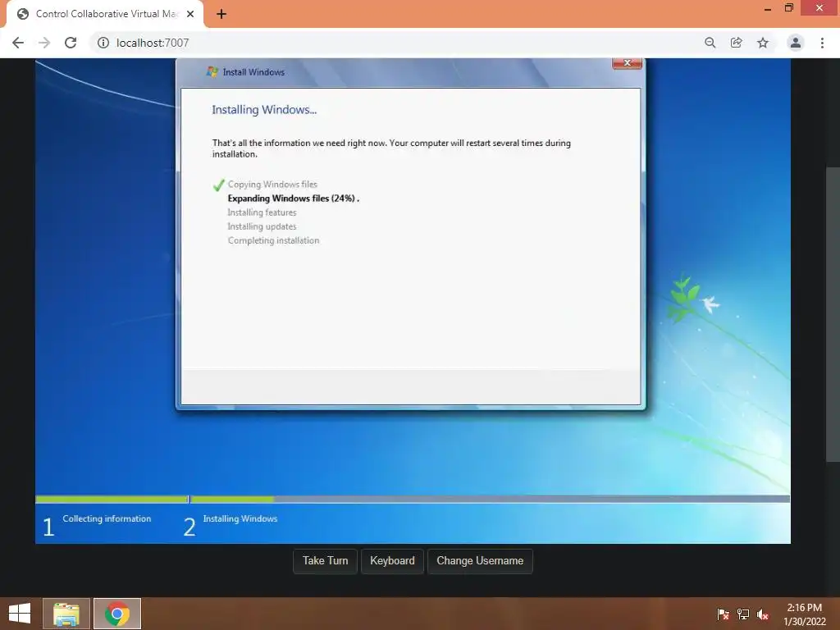This screenshot has height=630, width=840.
Task: Click the 'Expanding Windows files (24%)' text
Action: click(293, 199)
